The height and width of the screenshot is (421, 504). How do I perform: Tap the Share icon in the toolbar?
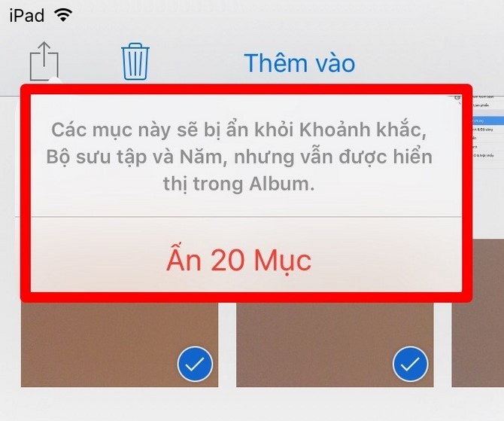pos(44,61)
